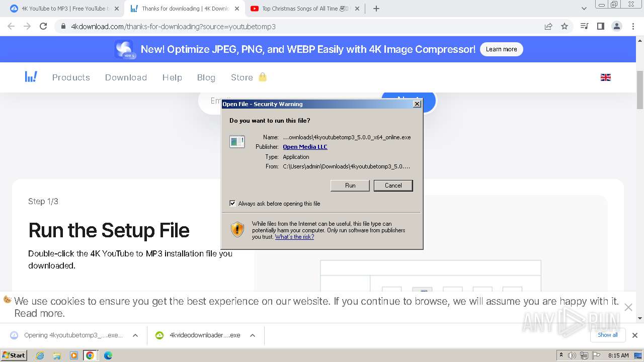Open File Explorer from taskbar
The image size is (644, 362).
pos(57,355)
